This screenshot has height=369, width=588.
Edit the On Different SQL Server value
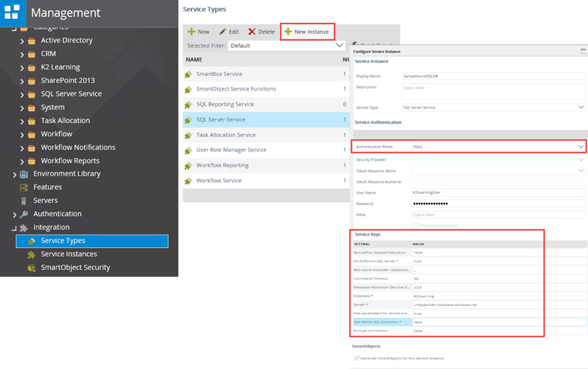[x=499, y=261]
